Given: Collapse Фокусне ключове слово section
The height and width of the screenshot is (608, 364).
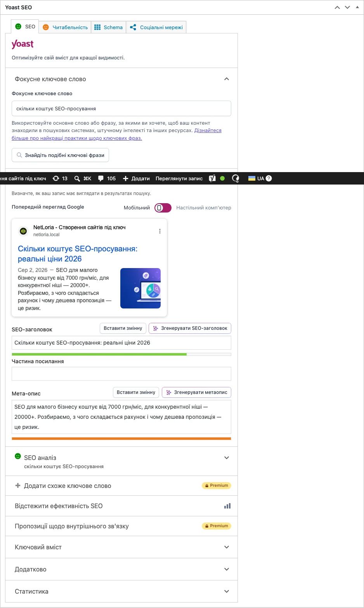Looking at the screenshot, I should (227, 79).
